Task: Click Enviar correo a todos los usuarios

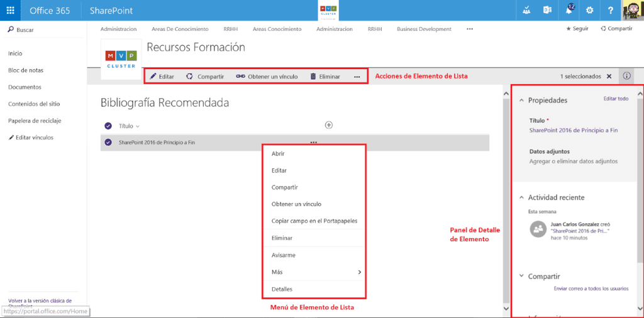Action: pos(591,288)
